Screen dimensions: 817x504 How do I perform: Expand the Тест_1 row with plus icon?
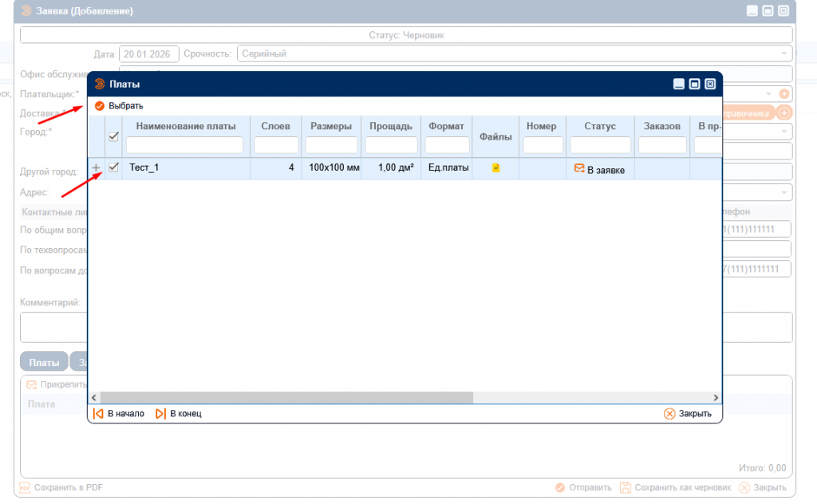[x=97, y=167]
